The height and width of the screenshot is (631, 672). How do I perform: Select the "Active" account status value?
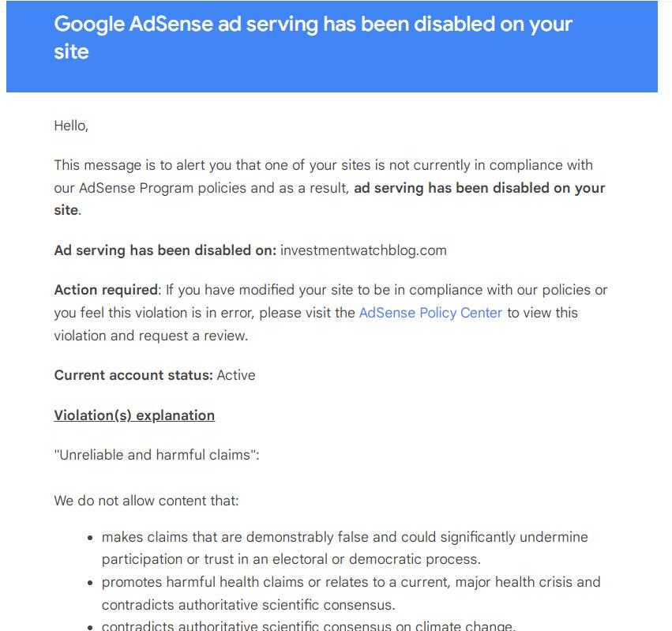236,375
